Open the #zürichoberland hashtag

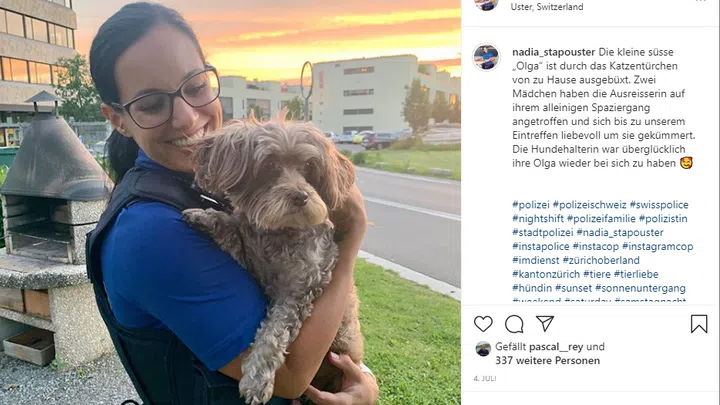[x=601, y=260]
